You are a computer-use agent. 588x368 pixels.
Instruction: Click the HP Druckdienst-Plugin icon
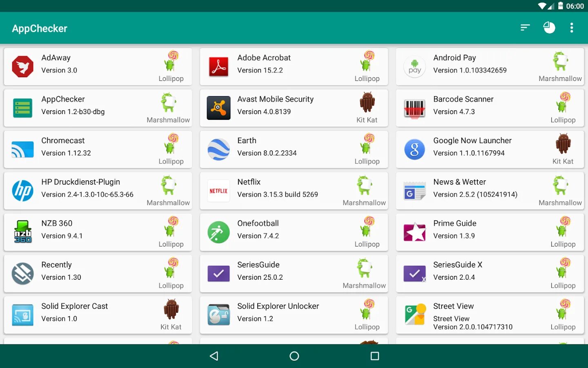[x=23, y=191]
